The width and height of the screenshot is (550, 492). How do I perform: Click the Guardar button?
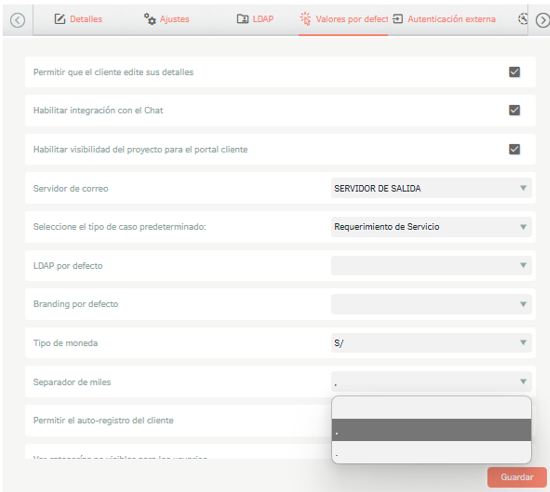tap(517, 477)
